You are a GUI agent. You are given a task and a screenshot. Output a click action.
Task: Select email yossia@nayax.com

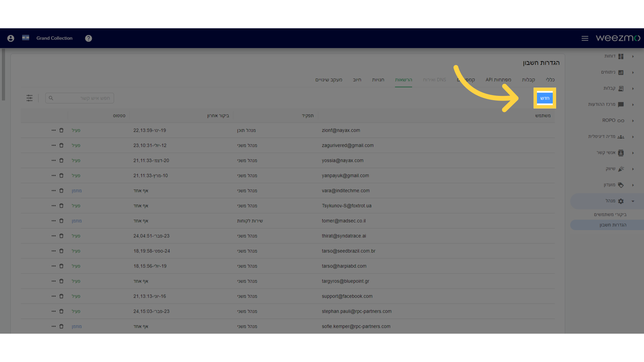click(342, 161)
